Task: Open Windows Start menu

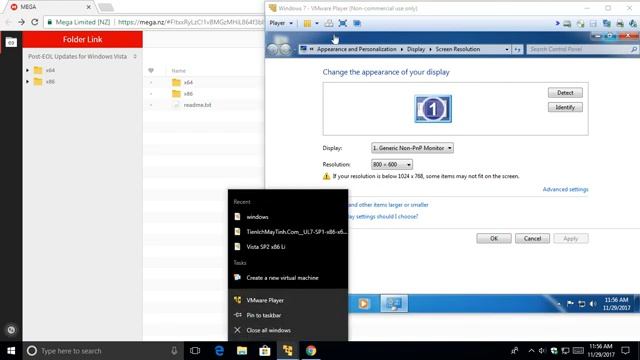Action: coord(11,351)
